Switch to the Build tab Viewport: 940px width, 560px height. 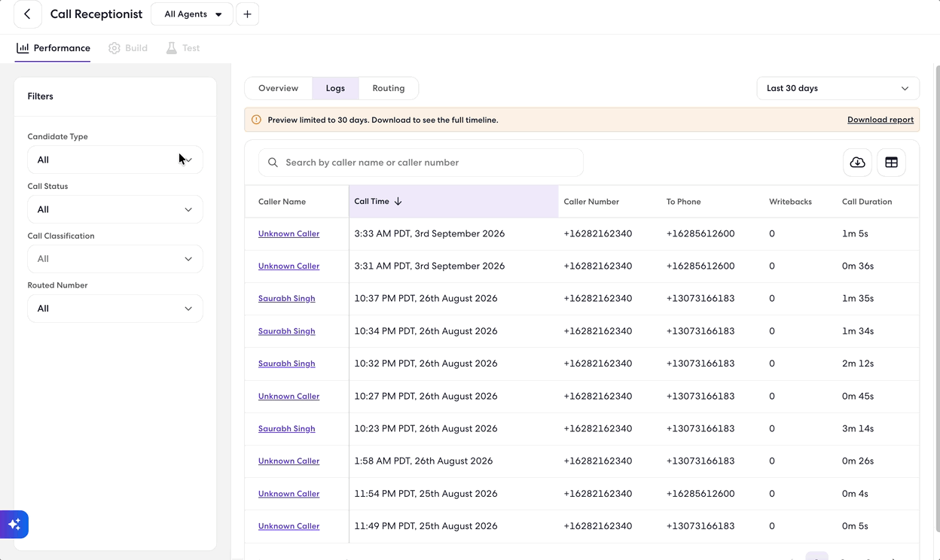click(x=128, y=48)
